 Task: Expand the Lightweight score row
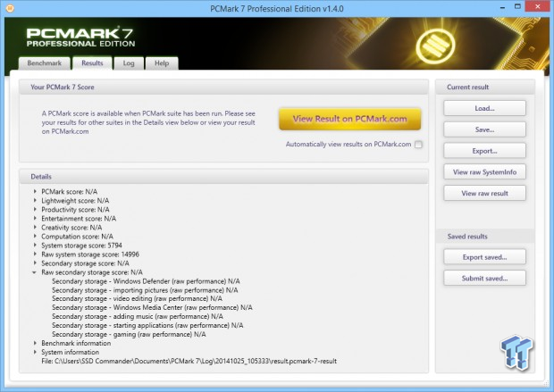[35, 200]
